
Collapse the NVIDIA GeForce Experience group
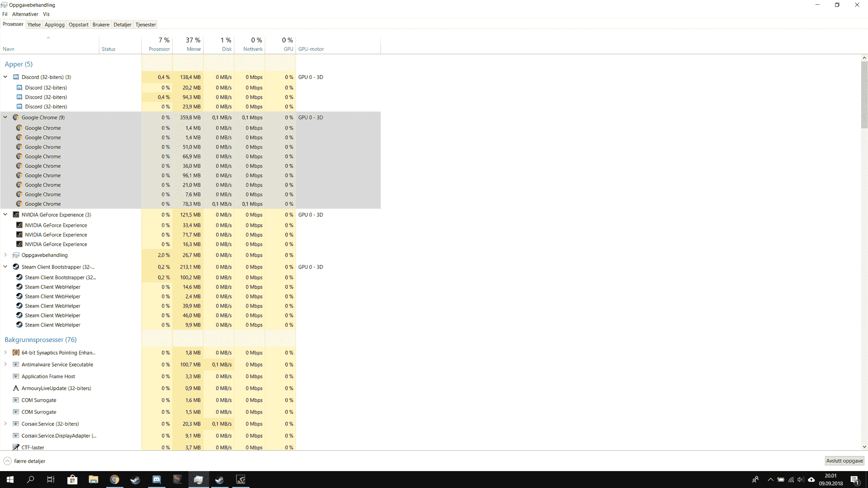tap(5, 214)
